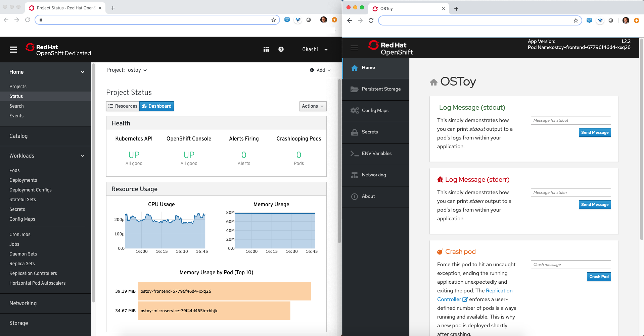Image resolution: width=644 pixels, height=336 pixels.
Task: Open the Actions dropdown
Action: coord(313,106)
